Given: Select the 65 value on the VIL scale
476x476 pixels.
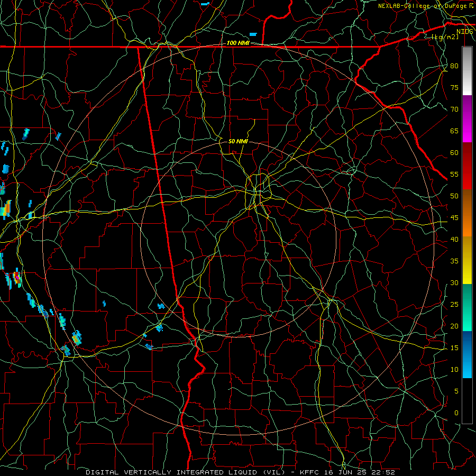Looking at the screenshot, I should [454, 131].
